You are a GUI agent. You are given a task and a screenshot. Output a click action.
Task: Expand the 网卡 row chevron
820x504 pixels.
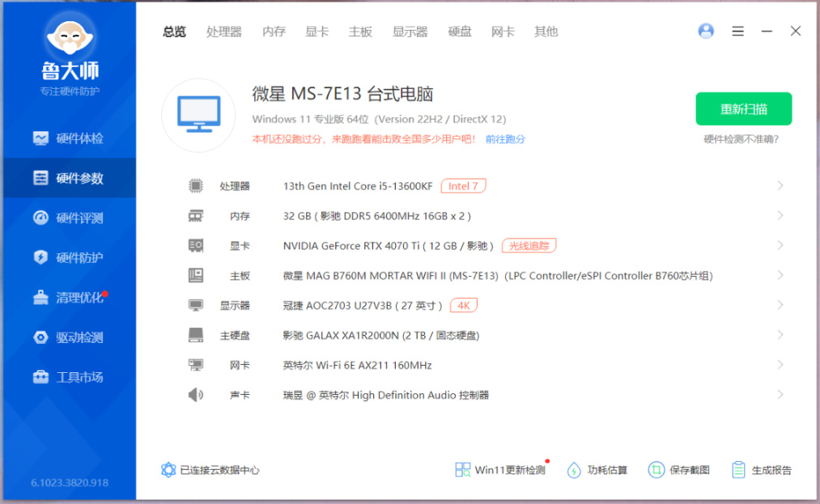click(x=780, y=364)
